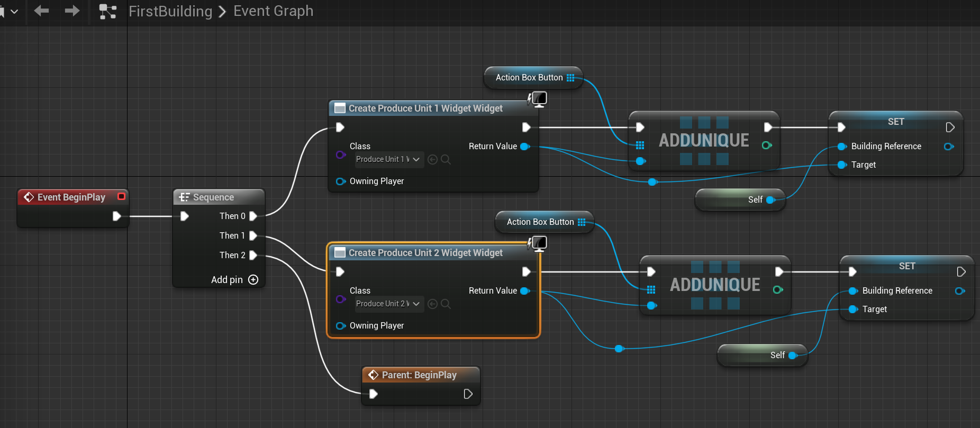The image size is (980, 428).
Task: Toggle Return Value pin on Unit 2 widget node
Action: tap(525, 291)
